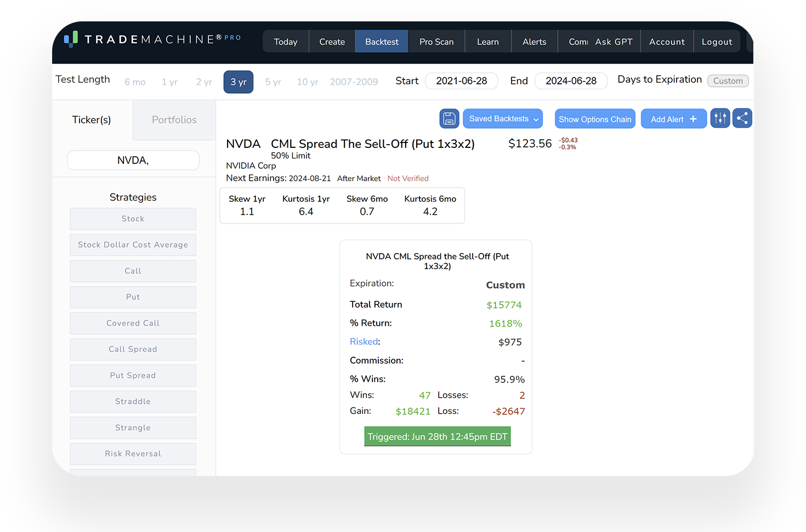The width and height of the screenshot is (806, 532).
Task: Add an alert using the plus icon
Action: [x=673, y=118]
